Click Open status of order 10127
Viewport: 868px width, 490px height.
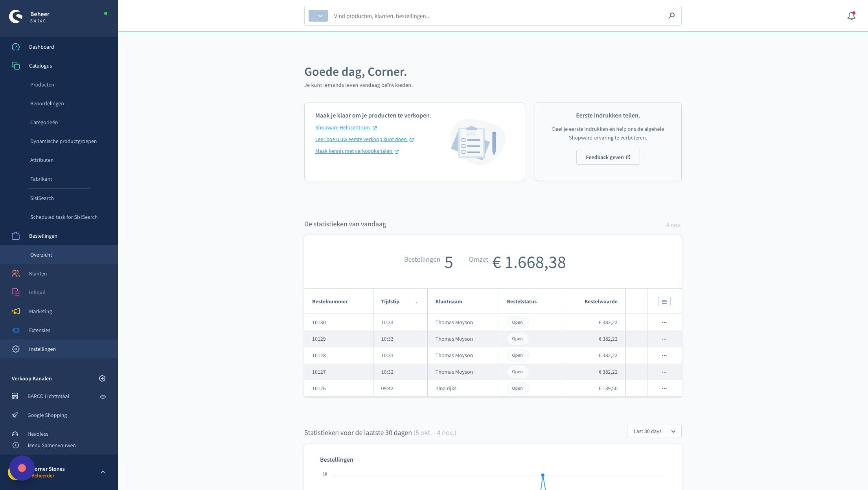point(517,372)
